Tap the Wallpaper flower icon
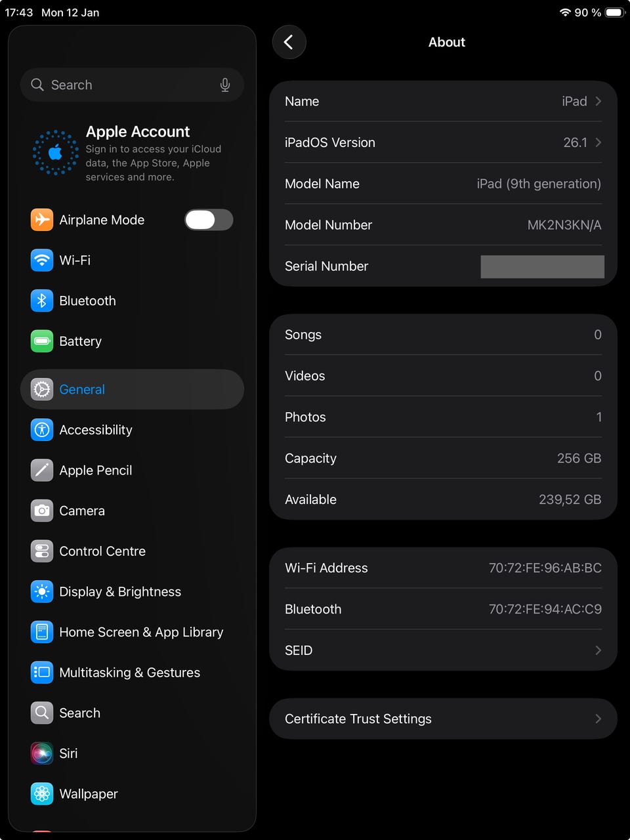The height and width of the screenshot is (840, 630). pos(42,794)
